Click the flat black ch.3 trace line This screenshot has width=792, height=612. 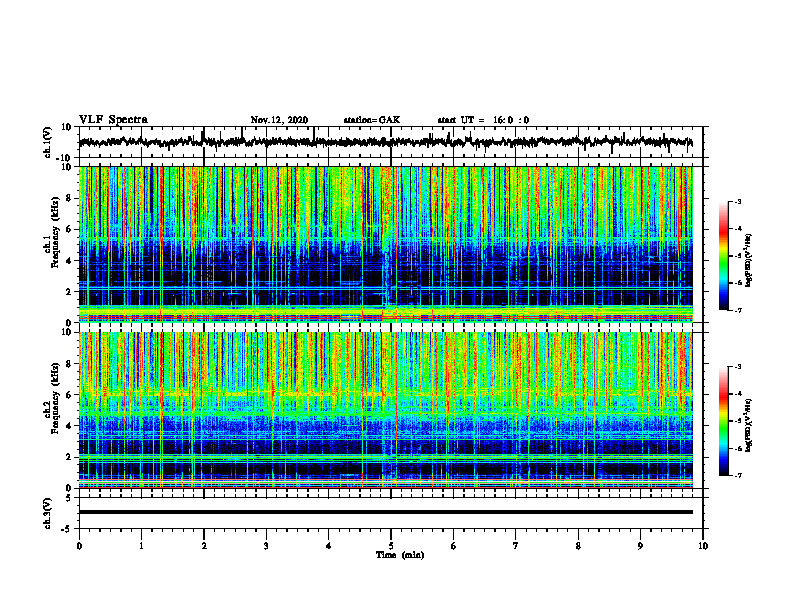pos(385,512)
